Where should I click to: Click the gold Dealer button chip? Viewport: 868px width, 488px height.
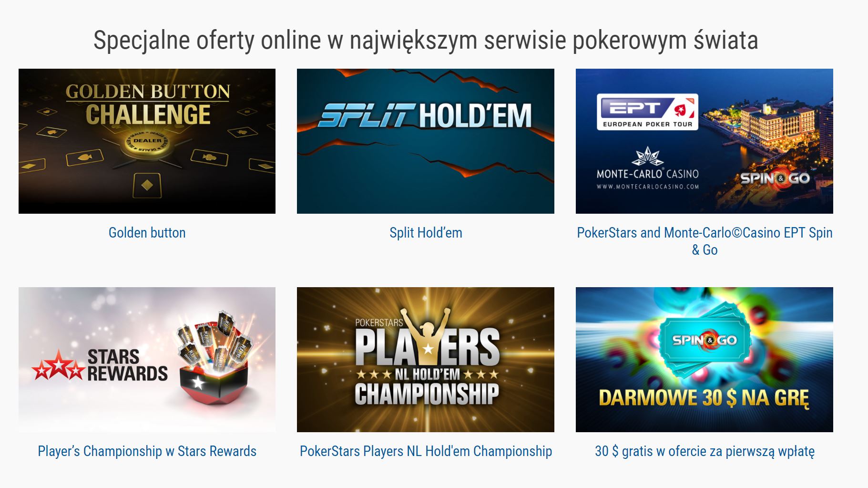147,141
